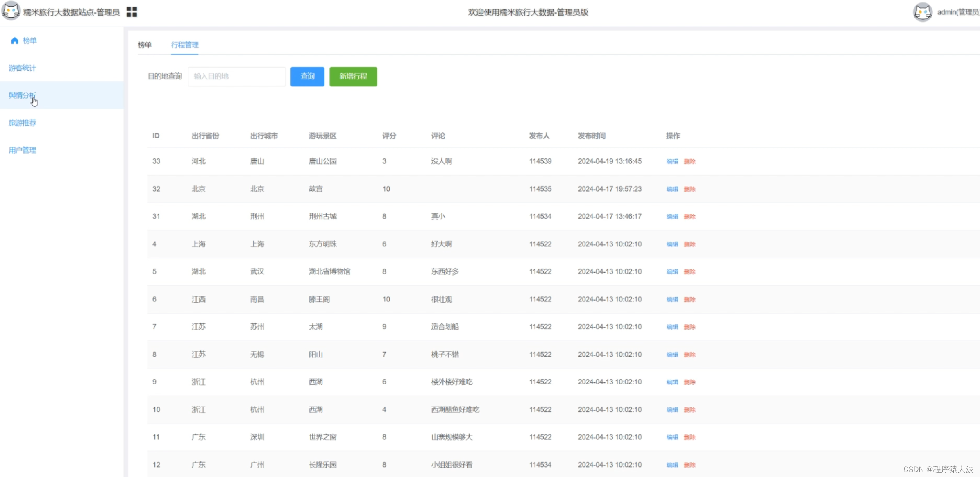
Task: Select the 行程管理 tab
Action: click(185, 45)
